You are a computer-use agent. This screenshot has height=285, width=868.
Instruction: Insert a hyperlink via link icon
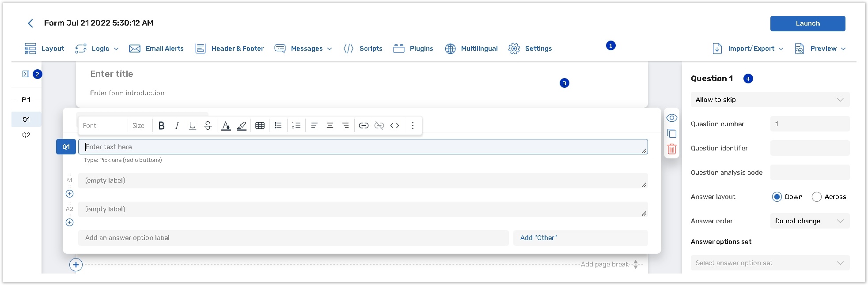pos(363,126)
